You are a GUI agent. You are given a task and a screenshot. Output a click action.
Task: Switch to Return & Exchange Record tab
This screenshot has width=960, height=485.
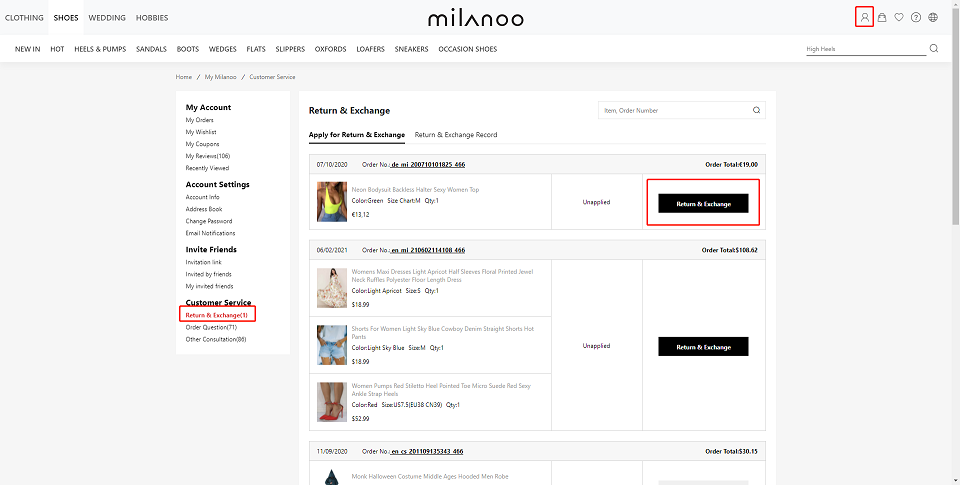pos(456,135)
